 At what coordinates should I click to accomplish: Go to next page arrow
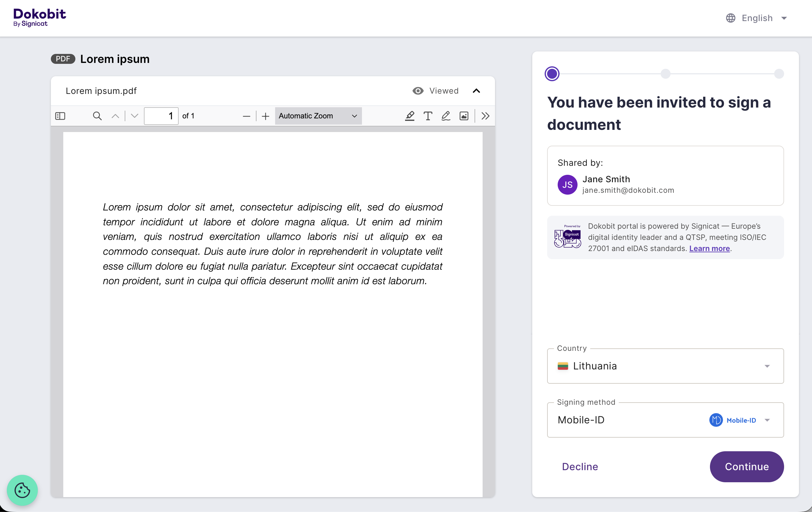(x=135, y=116)
